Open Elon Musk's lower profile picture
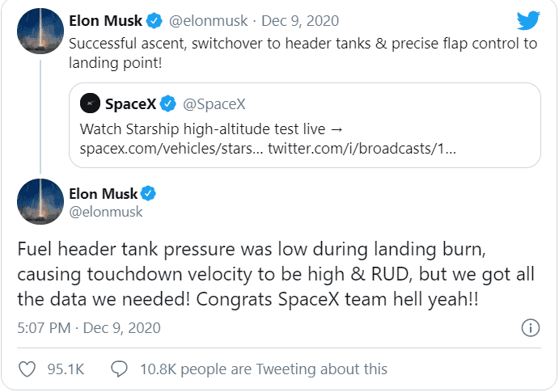Image resolution: width=559 pixels, height=392 pixels. coord(40,201)
